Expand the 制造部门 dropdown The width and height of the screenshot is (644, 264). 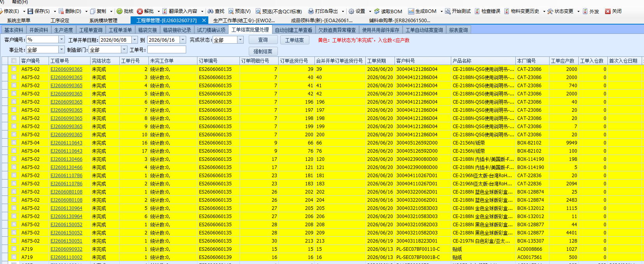(x=124, y=49)
